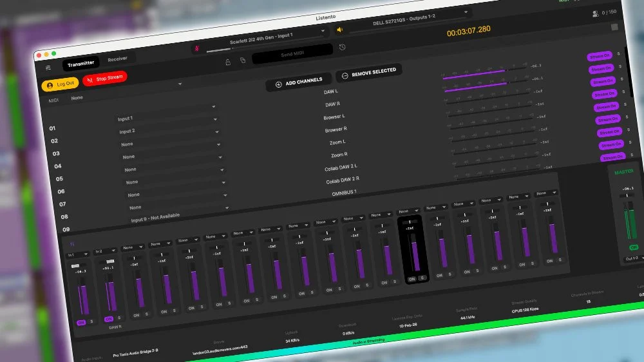The height and width of the screenshot is (362, 644).
Task: Toggle Stream On for the Browser L row
Action: 603,81
